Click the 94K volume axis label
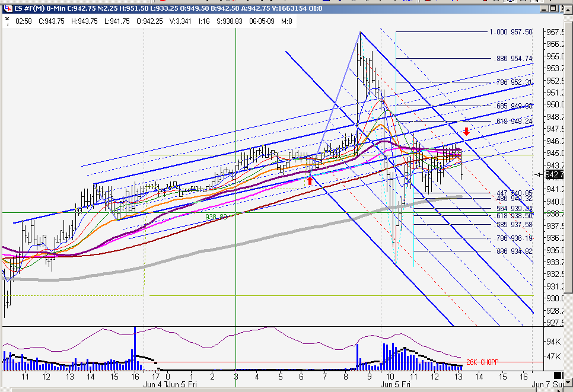 point(553,342)
